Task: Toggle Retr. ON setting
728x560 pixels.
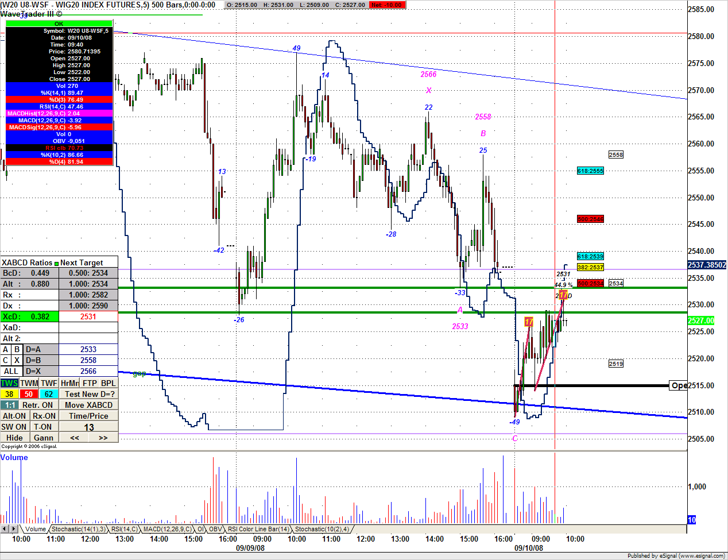Action: 39,405
